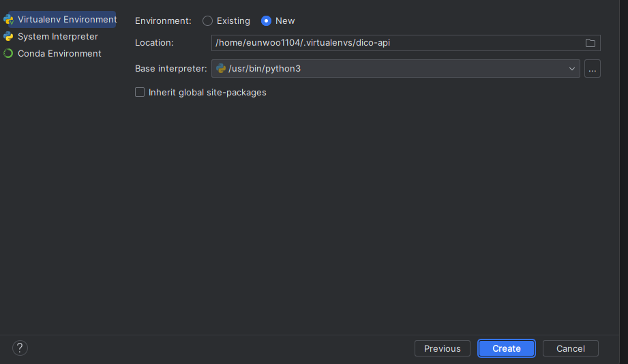Click the System Interpreter Python icon

click(x=8, y=36)
